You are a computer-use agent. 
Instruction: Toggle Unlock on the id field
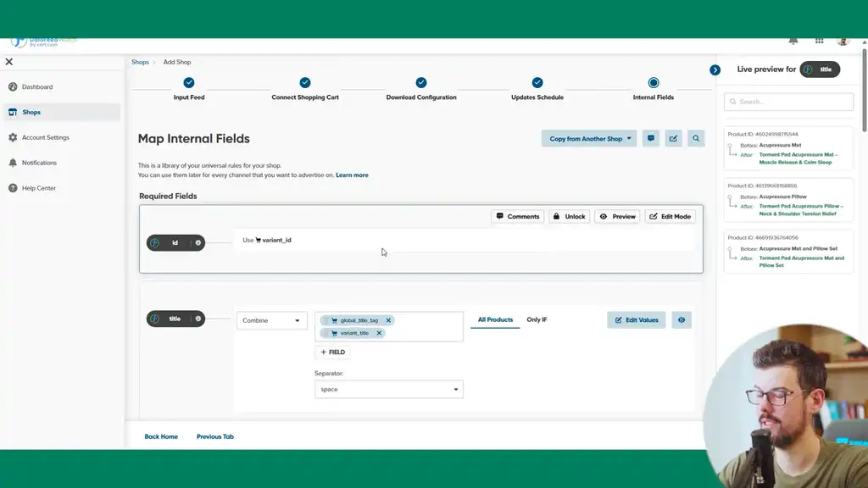(569, 216)
